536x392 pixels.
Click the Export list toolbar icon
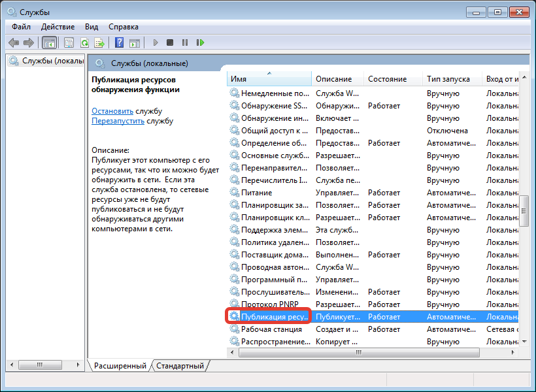(x=99, y=42)
